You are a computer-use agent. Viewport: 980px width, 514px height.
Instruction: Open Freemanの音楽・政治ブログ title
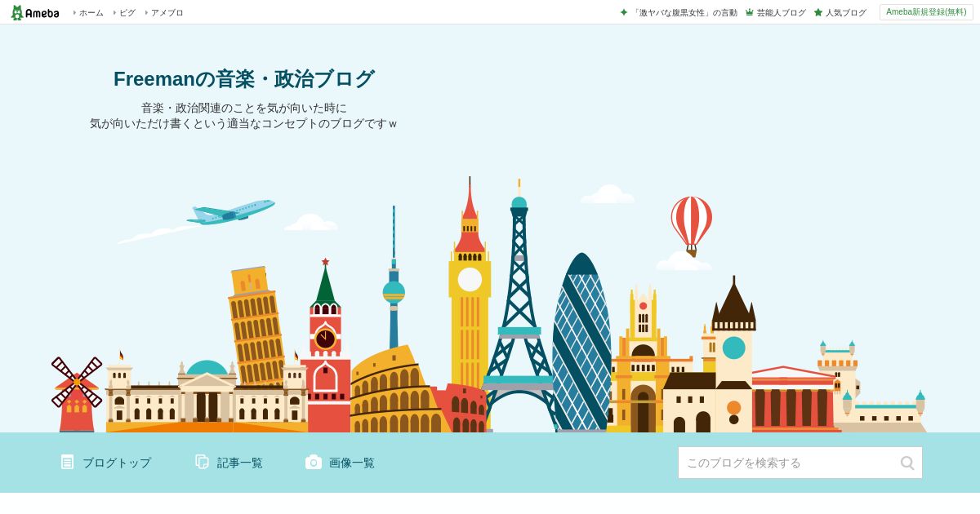[x=243, y=79]
